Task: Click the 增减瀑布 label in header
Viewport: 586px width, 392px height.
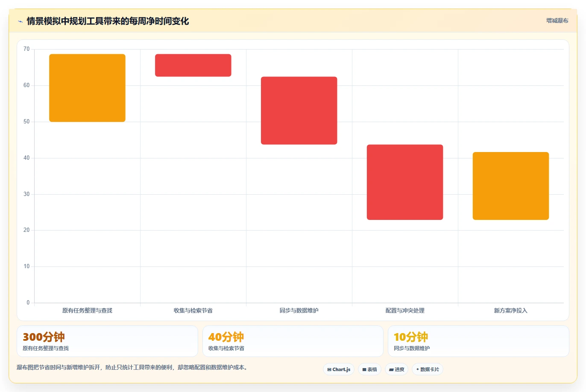Action: coord(557,20)
